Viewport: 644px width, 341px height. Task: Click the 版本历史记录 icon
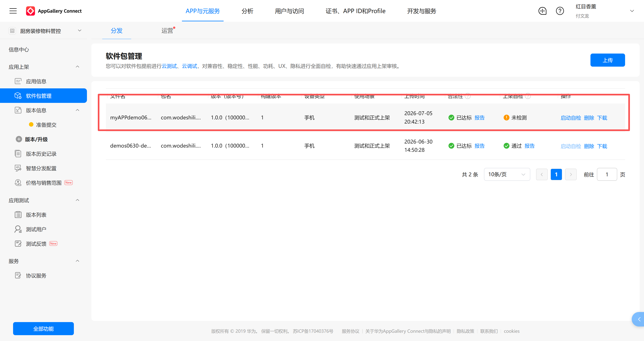click(x=18, y=154)
